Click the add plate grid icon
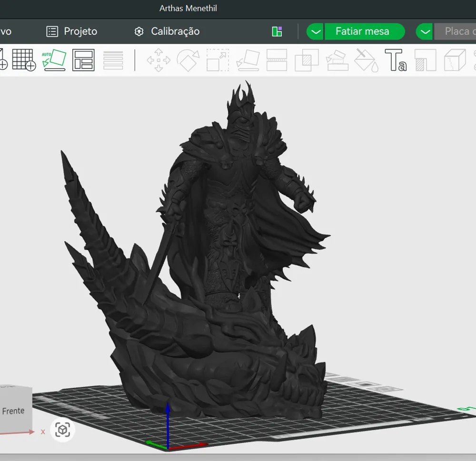Image resolution: width=476 pixels, height=461 pixels. [24, 60]
